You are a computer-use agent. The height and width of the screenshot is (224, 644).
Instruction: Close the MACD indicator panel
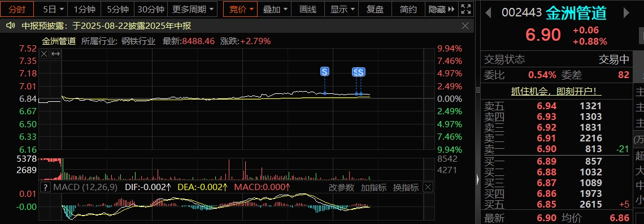point(428,188)
